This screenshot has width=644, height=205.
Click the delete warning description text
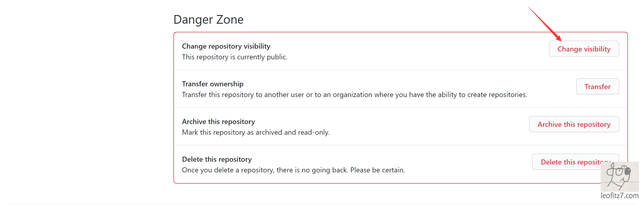click(x=293, y=170)
